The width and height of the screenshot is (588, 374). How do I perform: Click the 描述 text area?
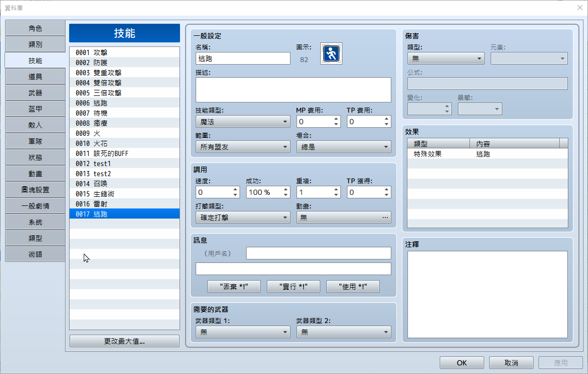[x=293, y=90]
